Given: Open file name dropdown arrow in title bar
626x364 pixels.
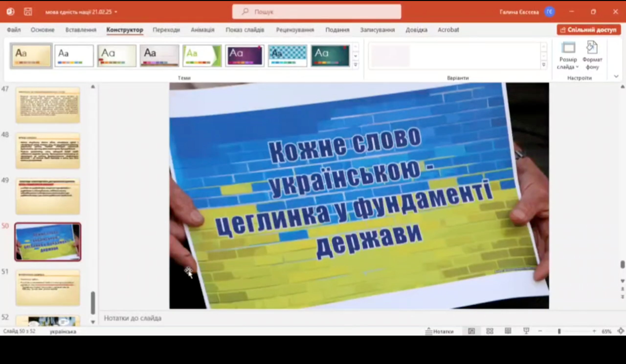Looking at the screenshot, I should pos(116,12).
